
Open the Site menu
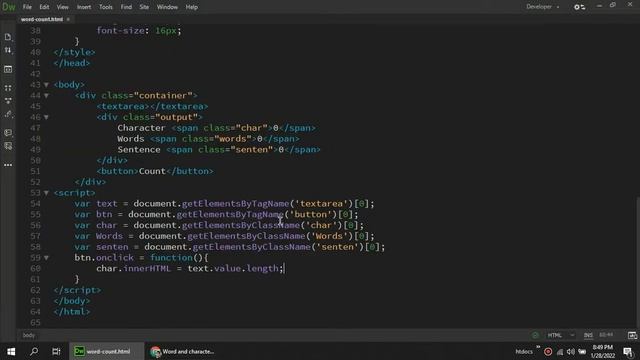coord(144,7)
